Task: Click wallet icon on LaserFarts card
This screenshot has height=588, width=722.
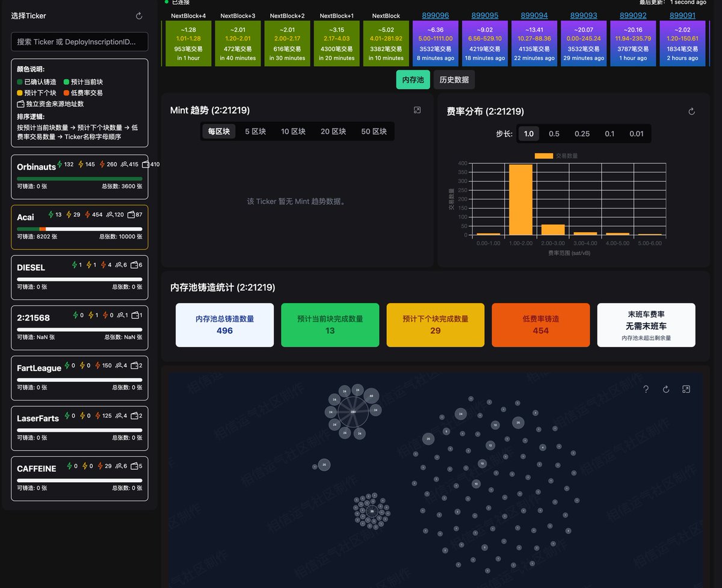Action: pyautogui.click(x=135, y=415)
